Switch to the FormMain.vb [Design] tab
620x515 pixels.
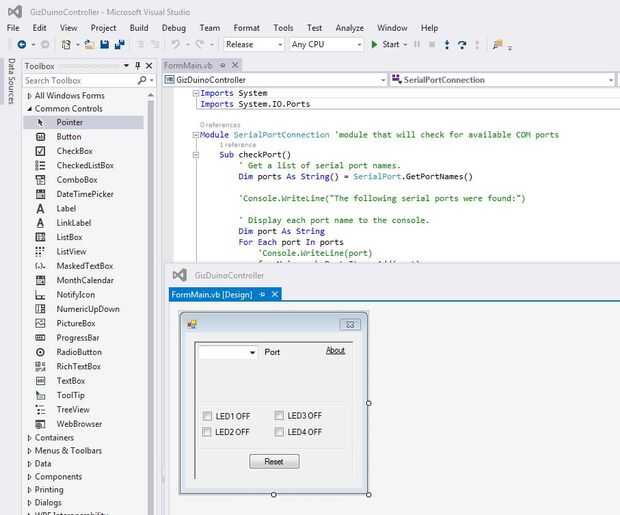click(211, 295)
